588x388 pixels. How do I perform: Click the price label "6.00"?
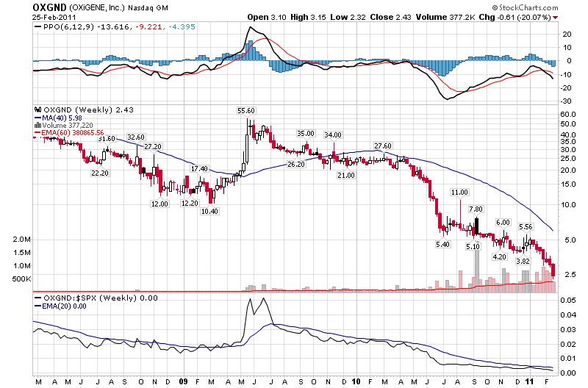(503, 223)
